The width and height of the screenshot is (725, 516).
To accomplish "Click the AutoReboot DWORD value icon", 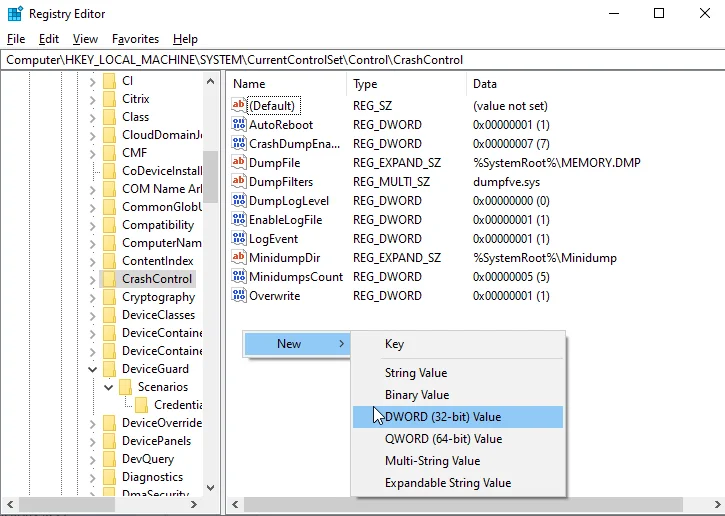I will (239, 124).
